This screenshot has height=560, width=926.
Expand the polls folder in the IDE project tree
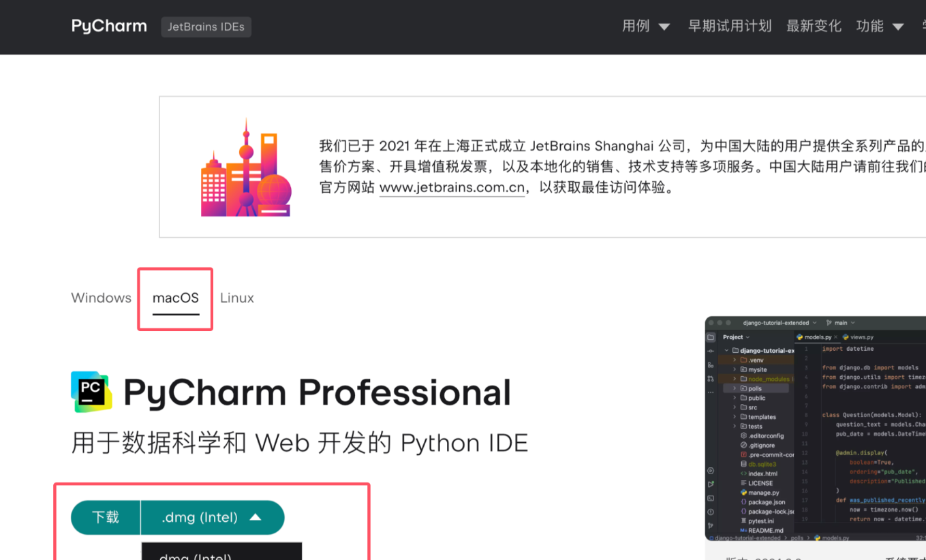(735, 388)
